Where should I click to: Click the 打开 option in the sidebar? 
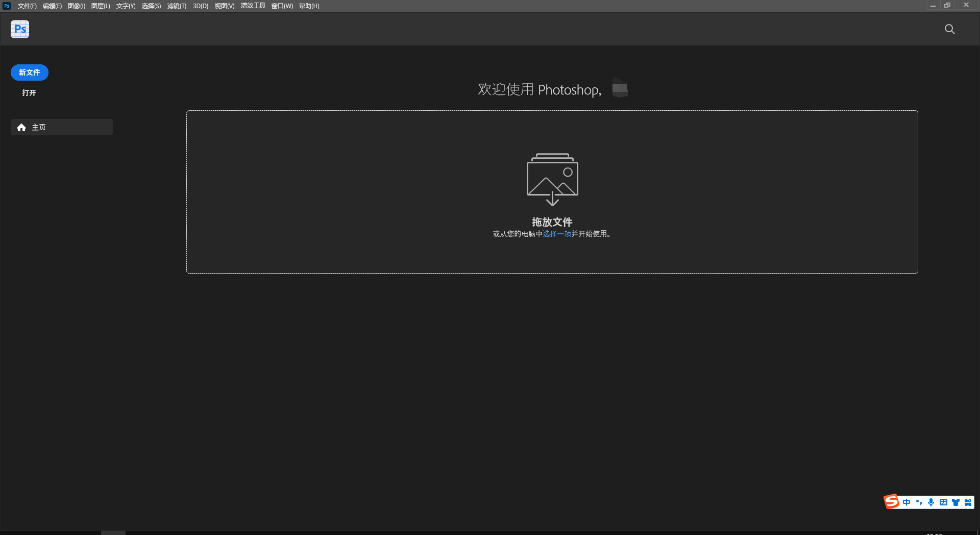tap(29, 93)
